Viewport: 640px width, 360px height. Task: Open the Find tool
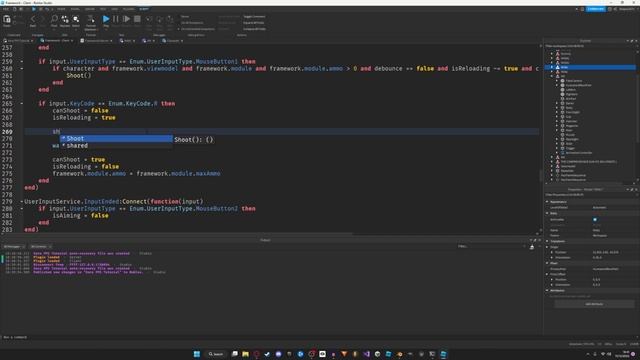(x=54, y=19)
